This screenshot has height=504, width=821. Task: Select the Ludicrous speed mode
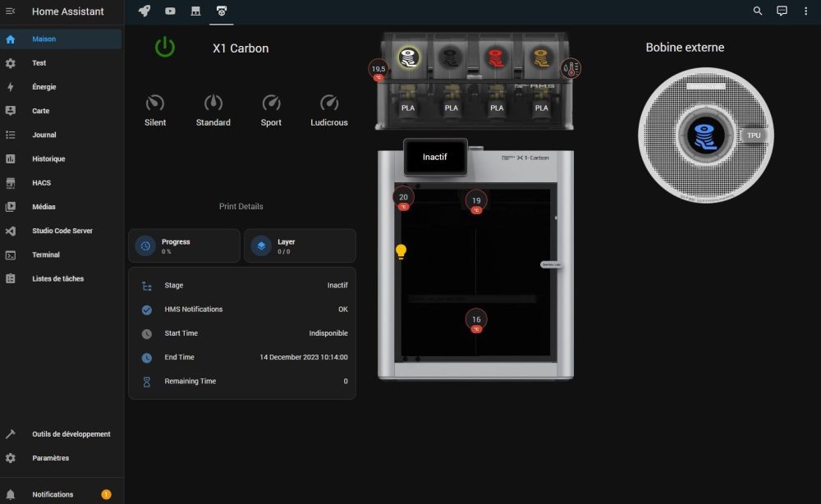click(x=328, y=103)
